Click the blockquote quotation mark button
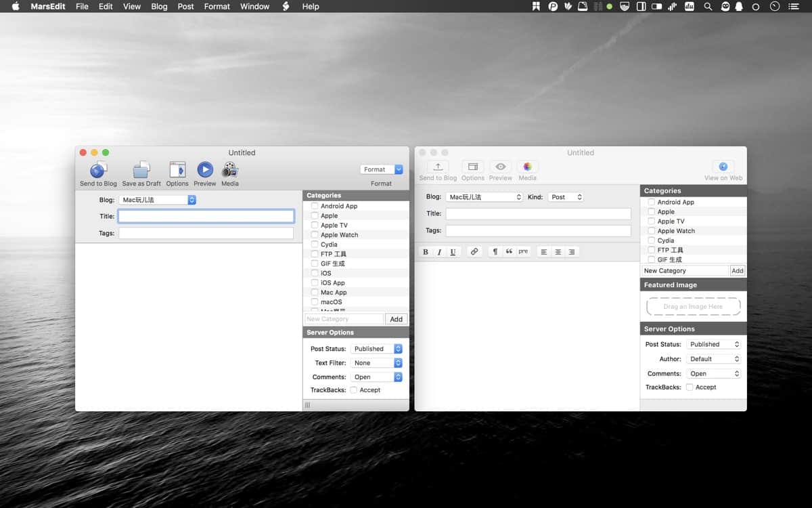The height and width of the screenshot is (508, 812). click(x=509, y=252)
